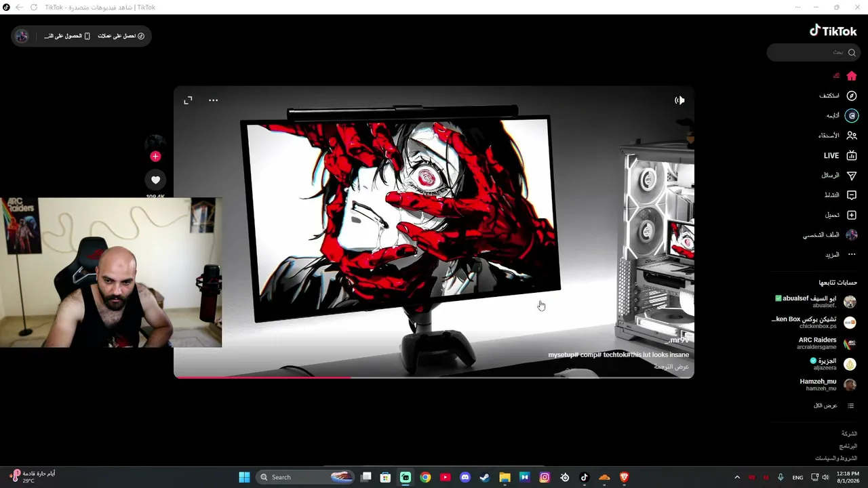Screen dimensions: 868x488
Task: Expand the video to fullscreen
Action: pyautogui.click(x=188, y=100)
